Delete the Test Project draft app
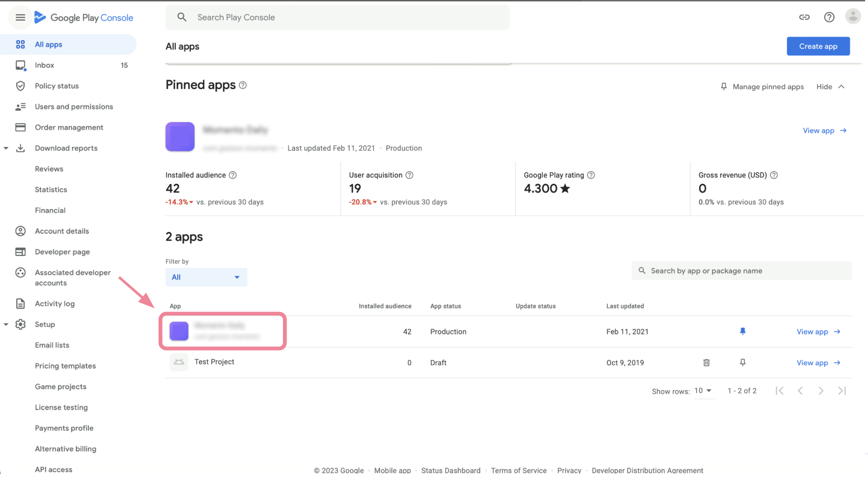 (x=706, y=363)
